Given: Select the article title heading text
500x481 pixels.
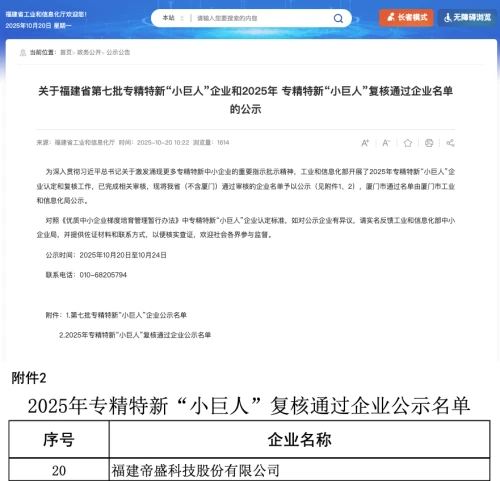Looking at the screenshot, I should click(x=245, y=100).
